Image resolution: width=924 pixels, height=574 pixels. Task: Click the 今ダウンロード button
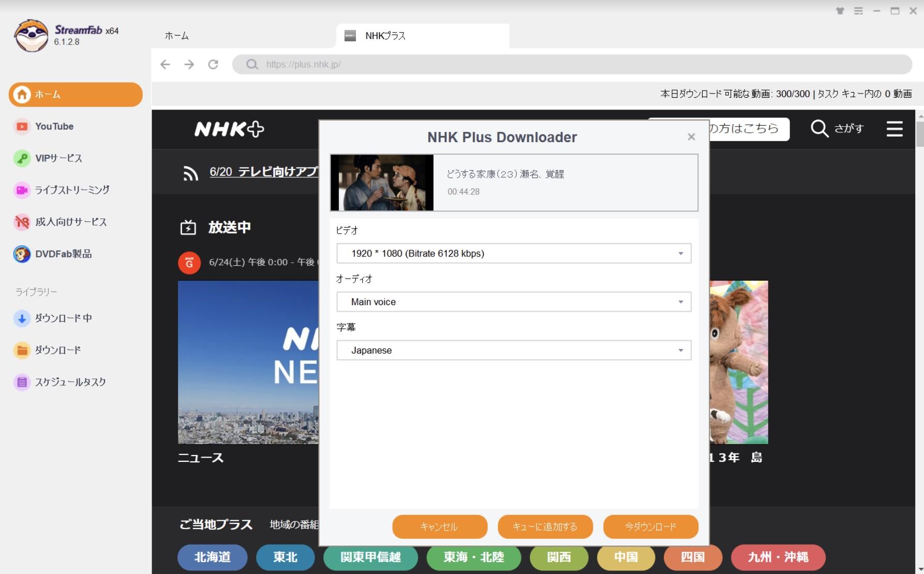651,527
